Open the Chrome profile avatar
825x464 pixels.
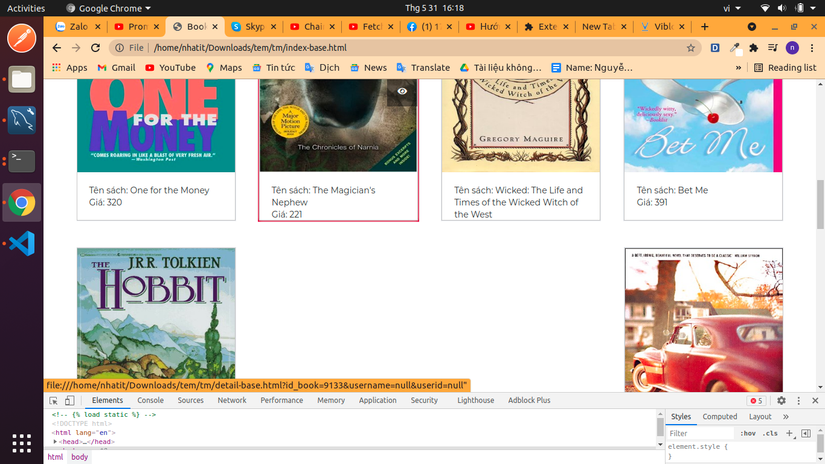click(x=792, y=48)
